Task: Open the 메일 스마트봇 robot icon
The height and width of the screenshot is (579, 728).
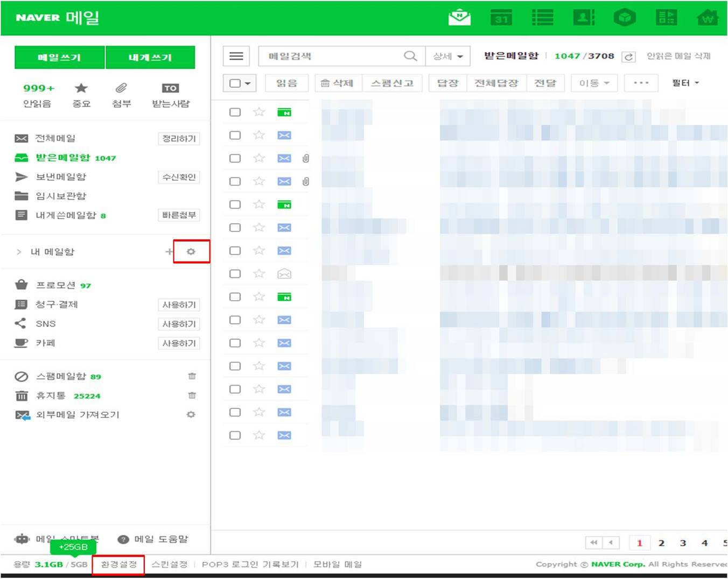Action: click(22, 539)
